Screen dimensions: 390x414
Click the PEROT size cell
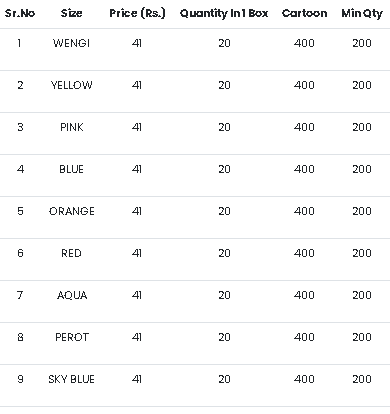[x=71, y=337]
